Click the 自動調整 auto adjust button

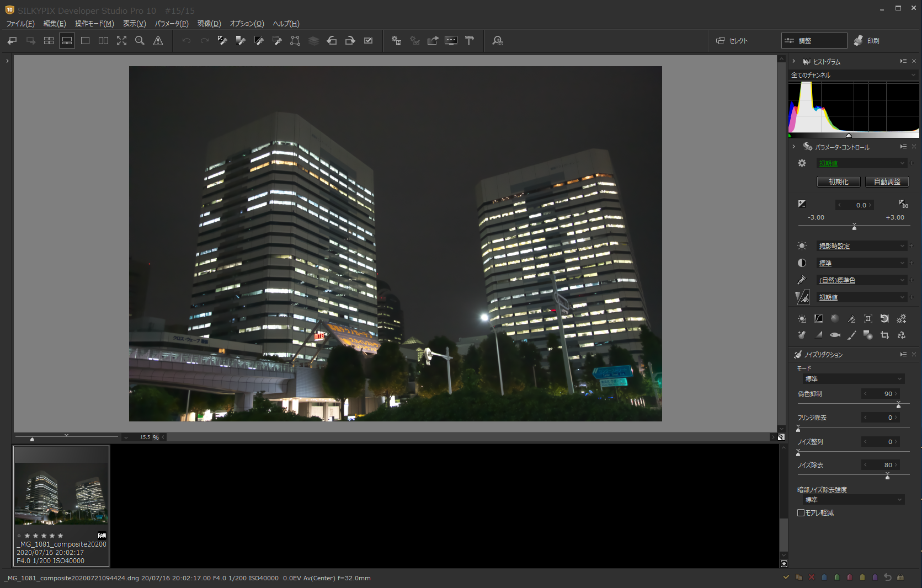(x=887, y=181)
